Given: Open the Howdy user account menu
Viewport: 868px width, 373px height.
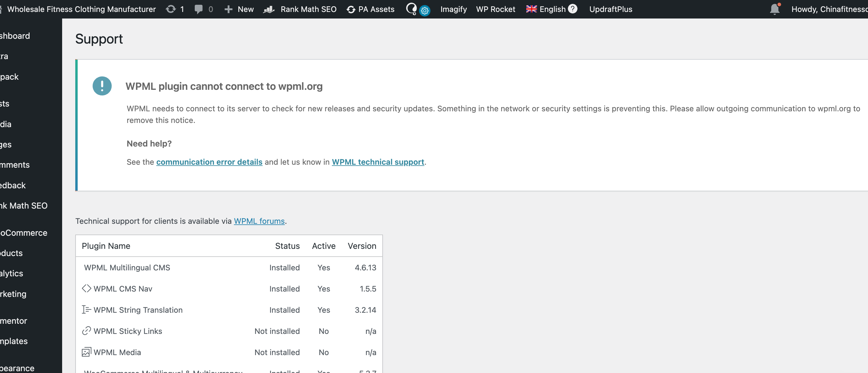Looking at the screenshot, I should (829, 9).
